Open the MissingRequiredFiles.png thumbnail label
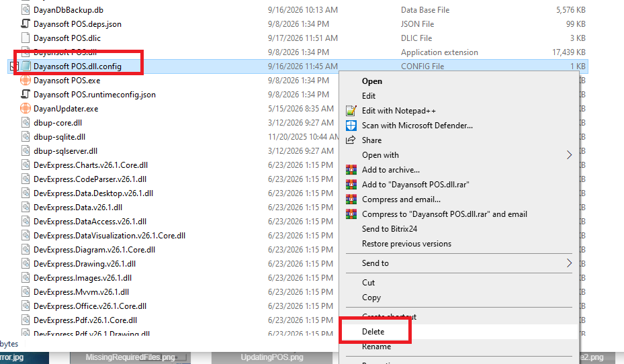Image resolution: width=624 pixels, height=364 pixels. [x=130, y=357]
